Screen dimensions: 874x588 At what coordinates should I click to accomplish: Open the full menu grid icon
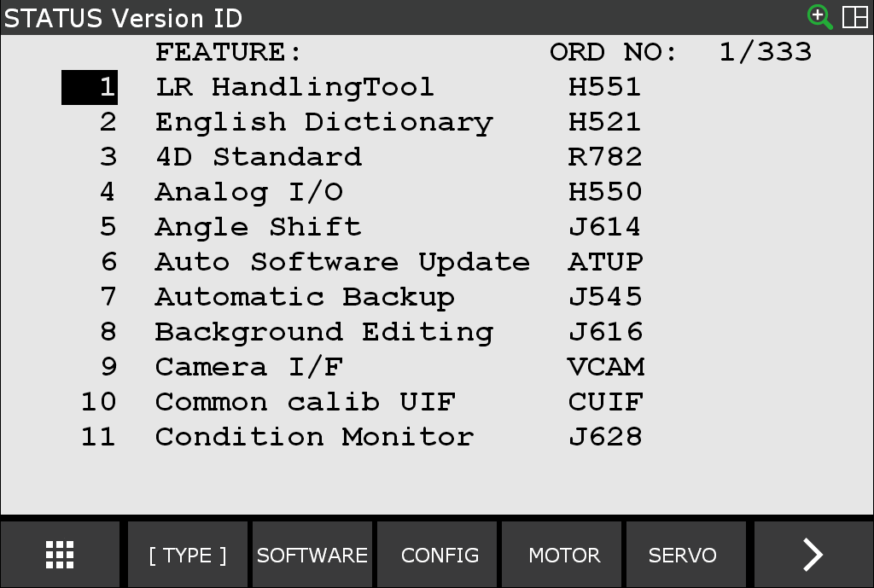(59, 554)
